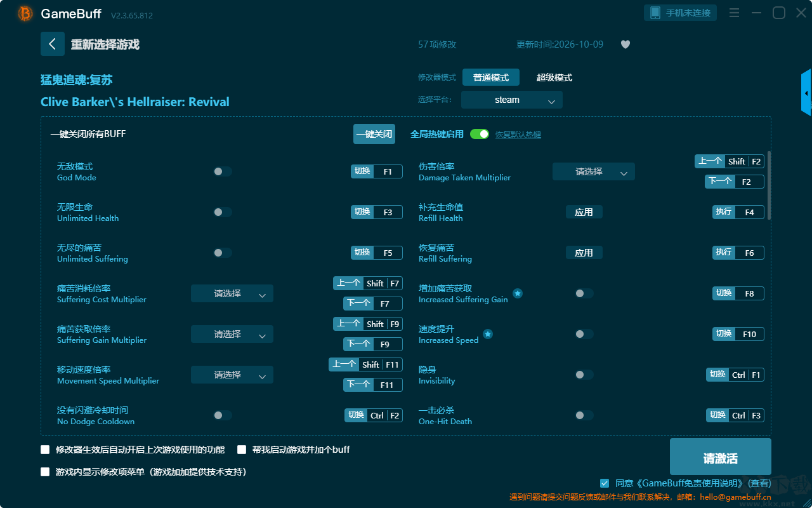Viewport: 812px width, 508px height.
Task: Switch on Increased Speed toggle
Action: (x=584, y=334)
